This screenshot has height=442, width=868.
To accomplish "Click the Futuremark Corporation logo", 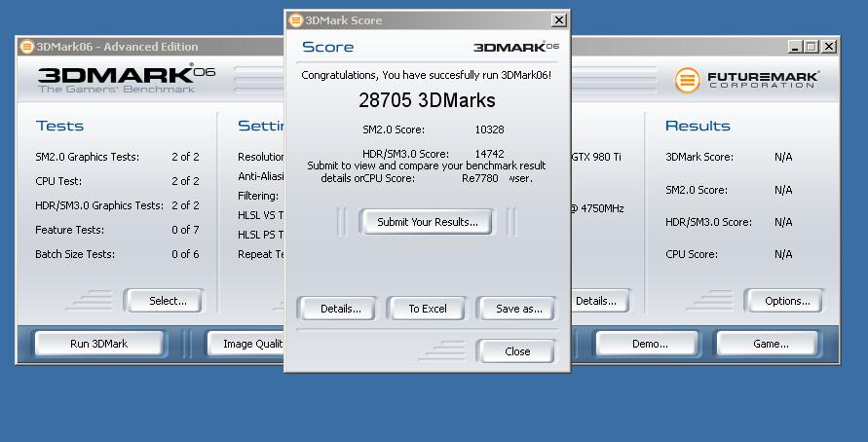I will click(x=747, y=80).
